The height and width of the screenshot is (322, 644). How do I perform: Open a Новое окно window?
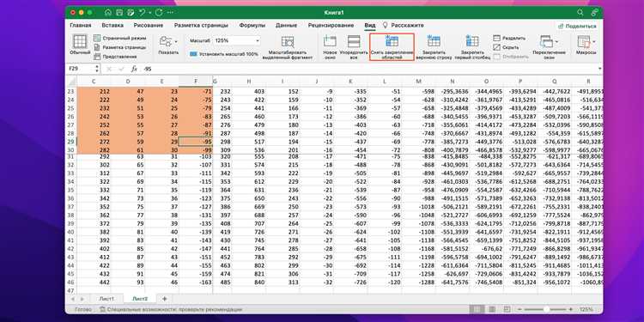click(x=330, y=40)
